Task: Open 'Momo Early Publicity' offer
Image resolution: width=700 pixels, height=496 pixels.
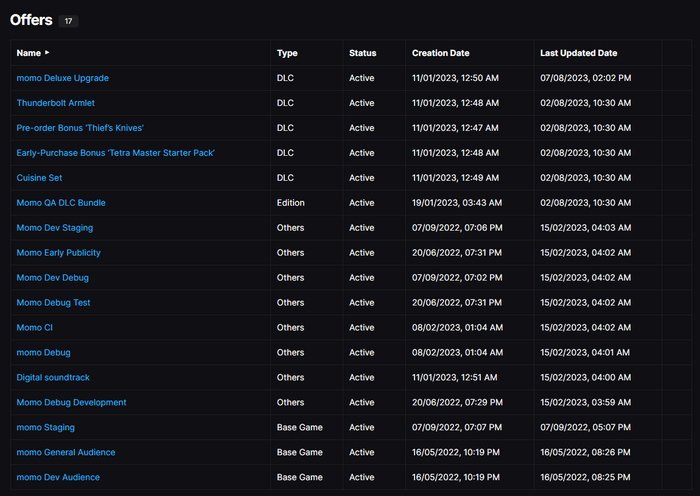Action: pyautogui.click(x=58, y=253)
